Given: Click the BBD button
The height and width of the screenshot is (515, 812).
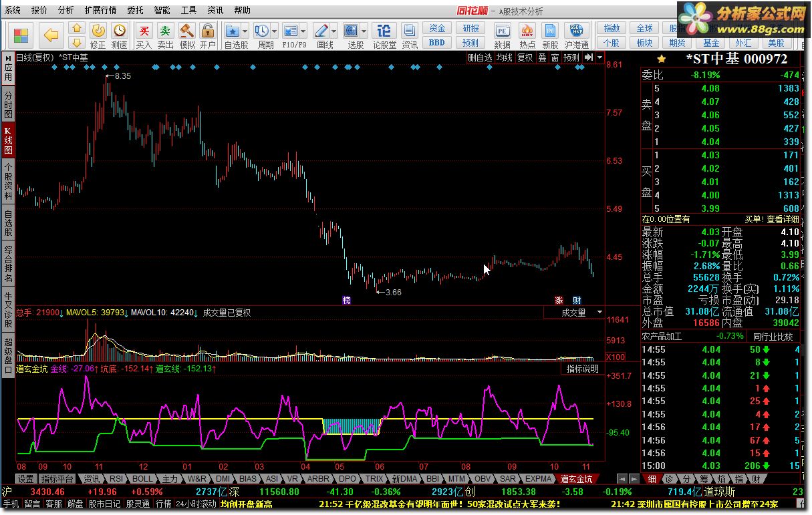Looking at the screenshot, I should coord(437,42).
